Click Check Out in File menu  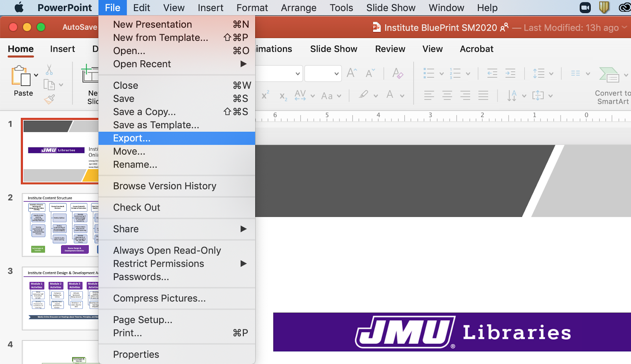point(177,207)
